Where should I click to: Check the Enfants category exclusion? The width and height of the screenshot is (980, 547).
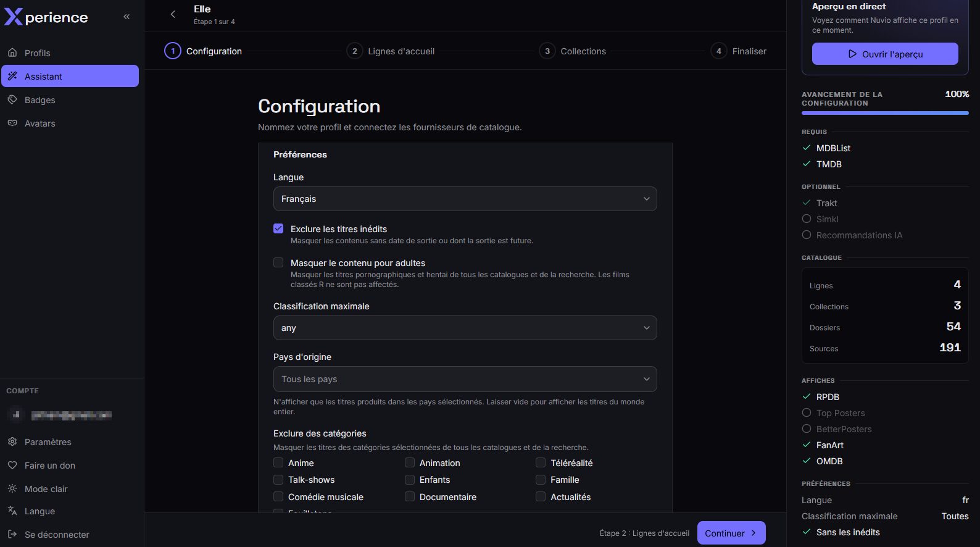point(410,479)
